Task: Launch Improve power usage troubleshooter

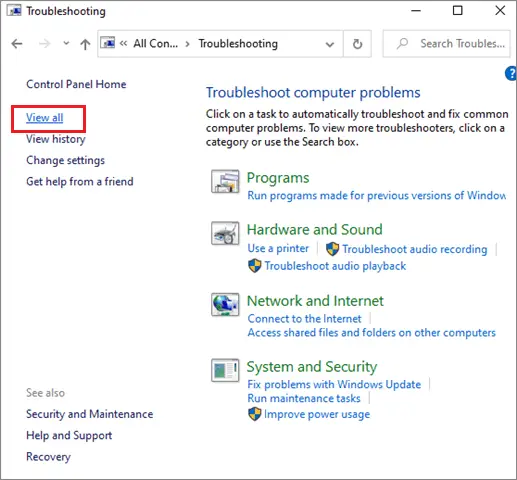Action: (x=317, y=414)
